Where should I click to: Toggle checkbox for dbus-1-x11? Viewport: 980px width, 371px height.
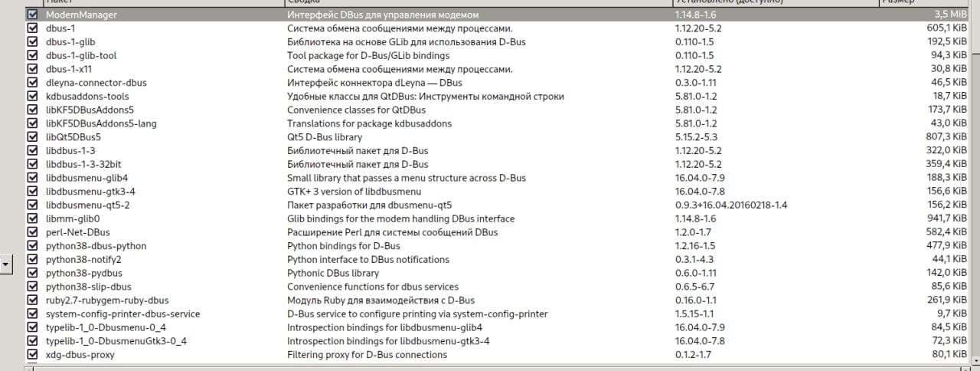32,69
